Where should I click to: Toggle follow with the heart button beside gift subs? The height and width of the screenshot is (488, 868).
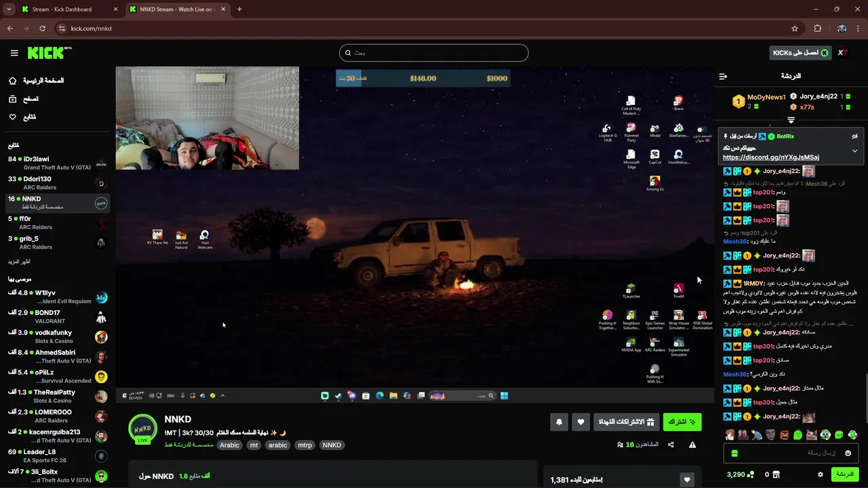(x=580, y=422)
